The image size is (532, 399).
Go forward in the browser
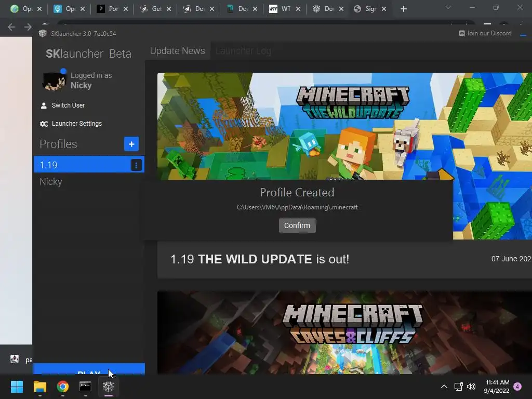coord(28,27)
